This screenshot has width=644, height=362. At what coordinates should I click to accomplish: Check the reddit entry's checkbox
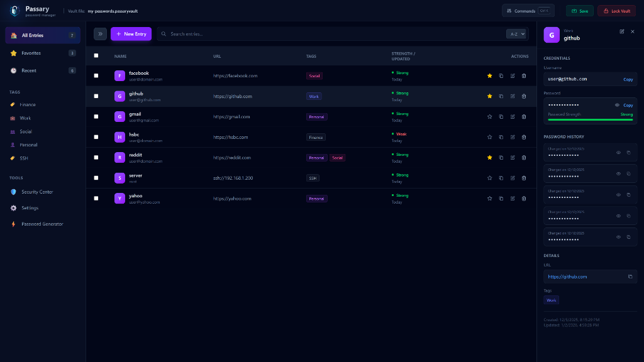tap(96, 157)
